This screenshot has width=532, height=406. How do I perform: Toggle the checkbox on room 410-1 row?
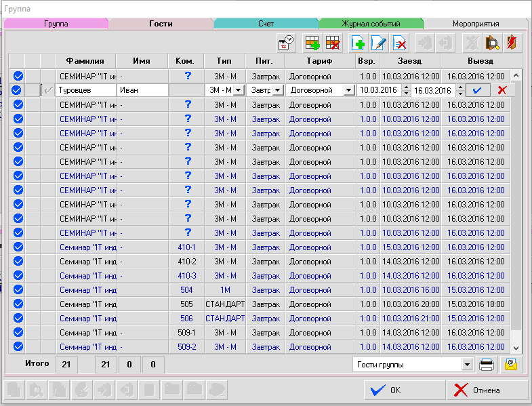(x=18, y=247)
